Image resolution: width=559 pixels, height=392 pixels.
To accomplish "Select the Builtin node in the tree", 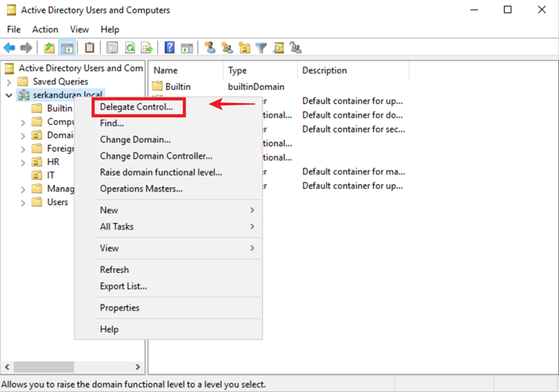I will tap(59, 108).
